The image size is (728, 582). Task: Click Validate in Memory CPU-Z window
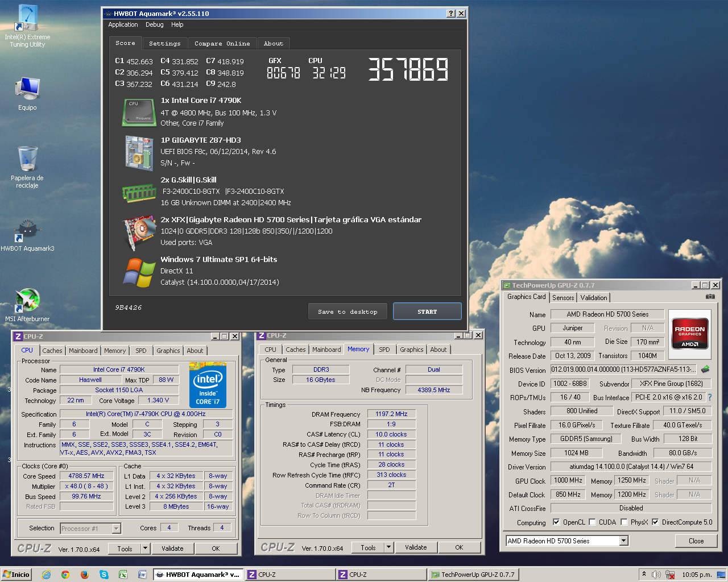tap(416, 547)
